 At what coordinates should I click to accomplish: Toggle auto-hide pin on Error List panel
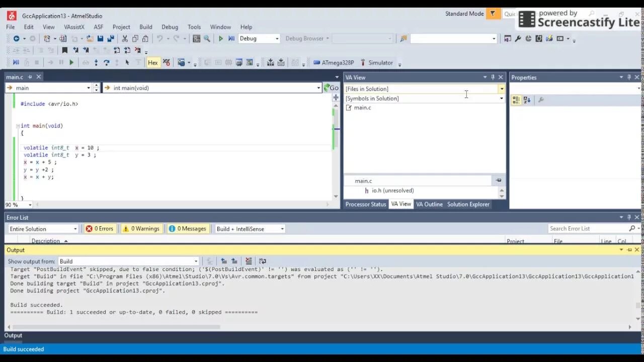tap(629, 218)
